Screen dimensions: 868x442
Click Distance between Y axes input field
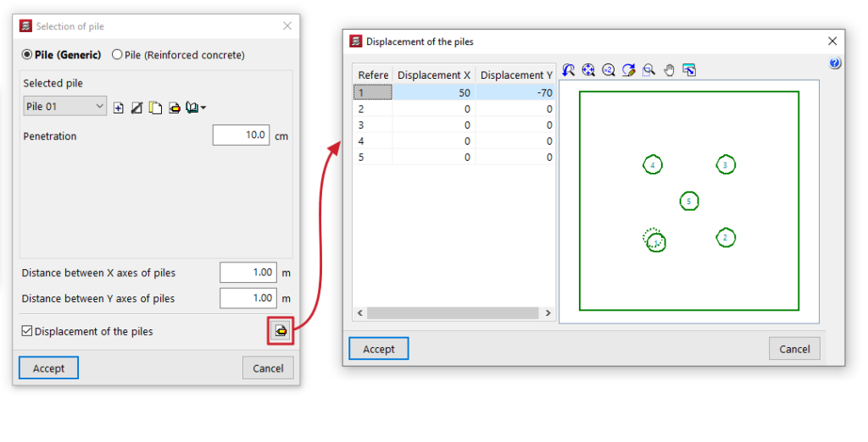(x=248, y=298)
